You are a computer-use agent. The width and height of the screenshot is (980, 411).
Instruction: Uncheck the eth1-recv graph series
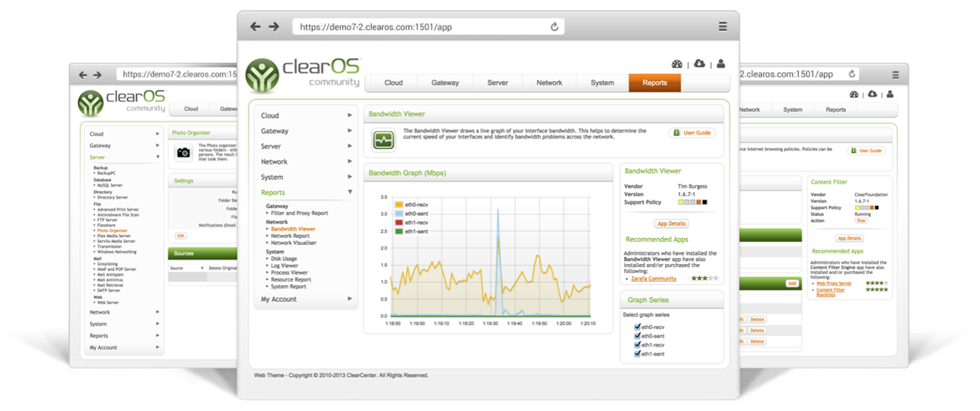(637, 345)
